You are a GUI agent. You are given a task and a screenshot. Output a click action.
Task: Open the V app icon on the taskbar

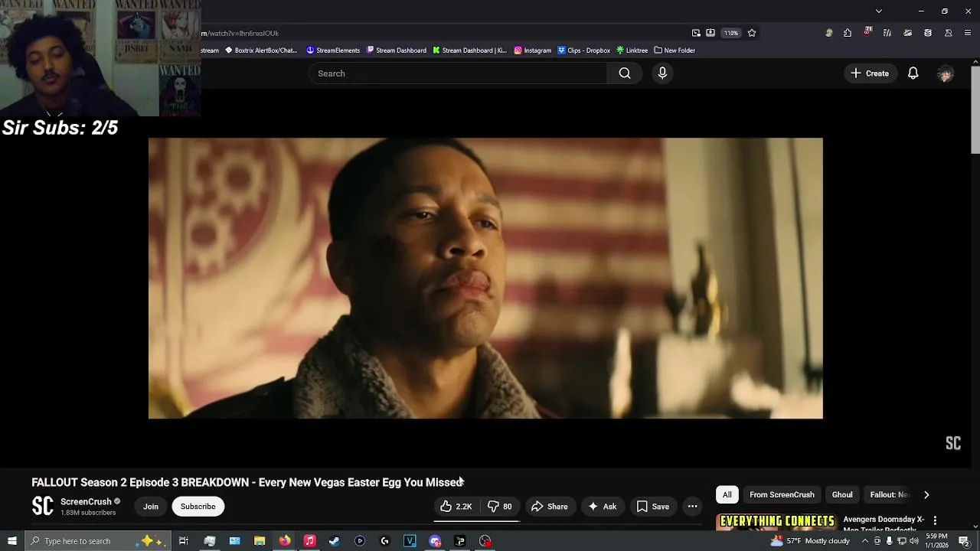(x=410, y=541)
